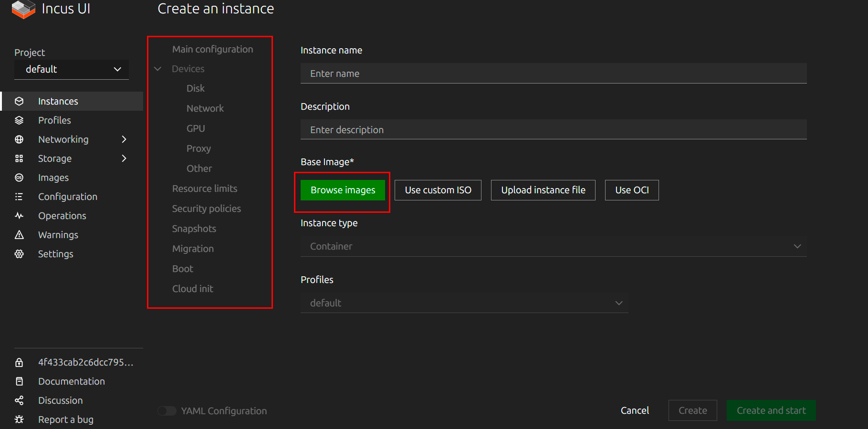The image size is (868, 429).
Task: Focus the Instance name input field
Action: pos(554,73)
